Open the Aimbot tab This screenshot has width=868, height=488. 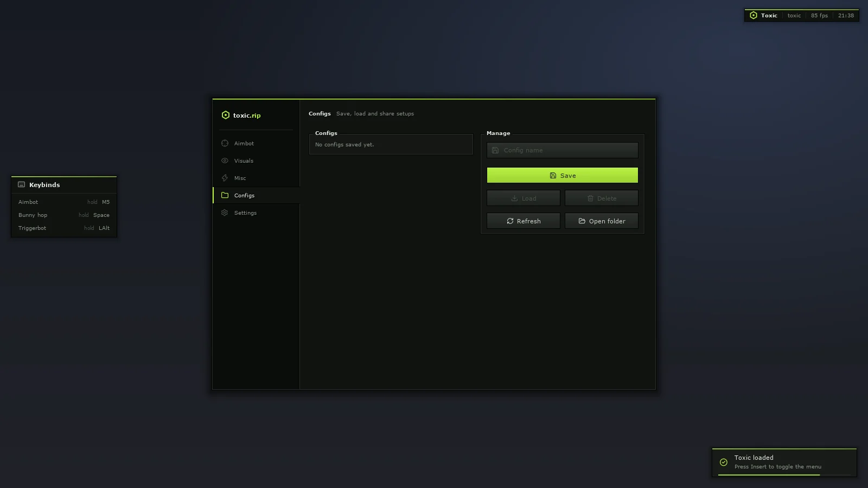click(256, 143)
